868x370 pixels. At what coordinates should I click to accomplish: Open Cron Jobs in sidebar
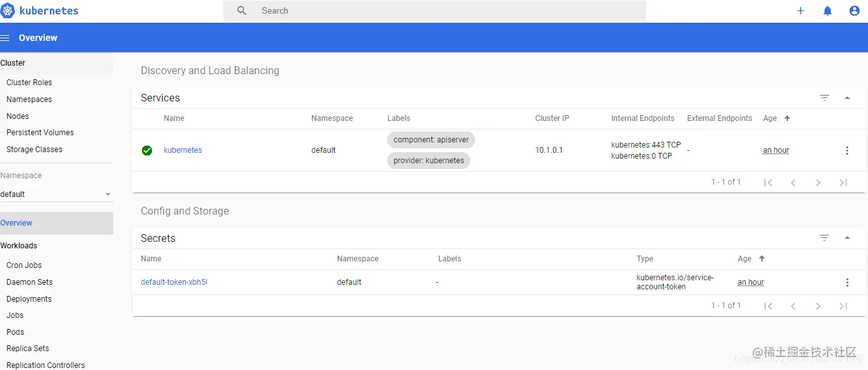(24, 265)
